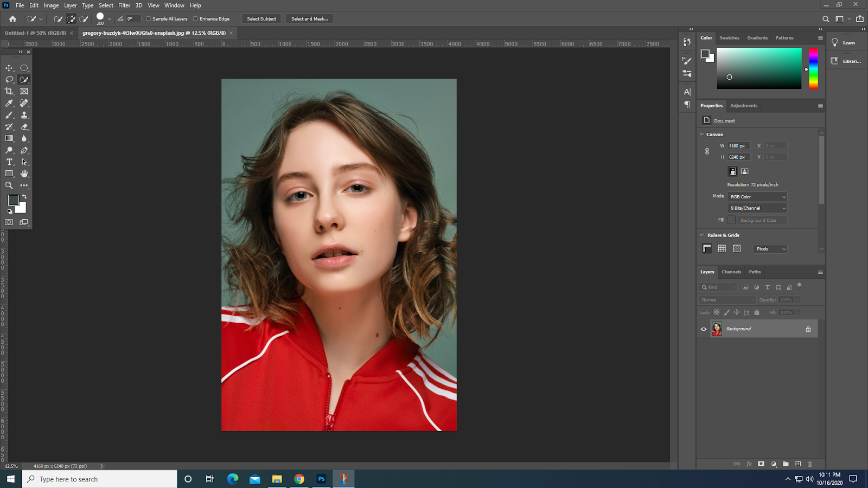868x488 pixels.
Task: Enable the Enhance Edge checkbox
Action: [195, 19]
